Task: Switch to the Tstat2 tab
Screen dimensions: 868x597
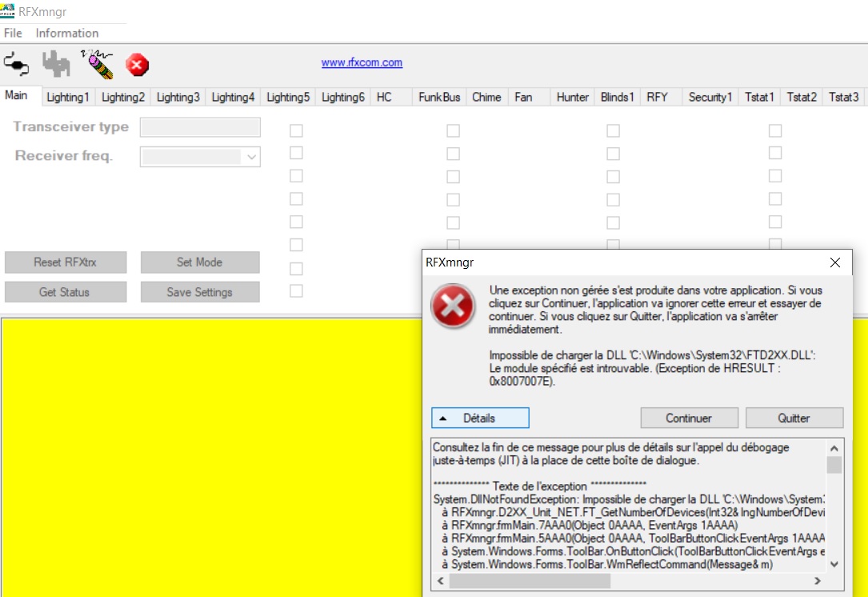Action: [802, 97]
